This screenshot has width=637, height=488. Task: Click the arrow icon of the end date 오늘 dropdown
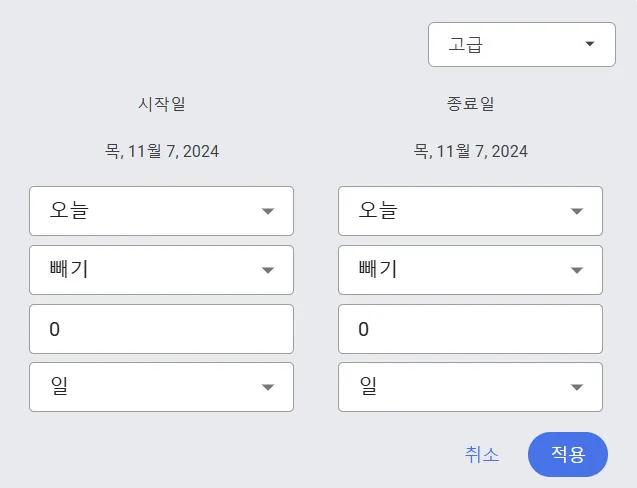tap(577, 211)
